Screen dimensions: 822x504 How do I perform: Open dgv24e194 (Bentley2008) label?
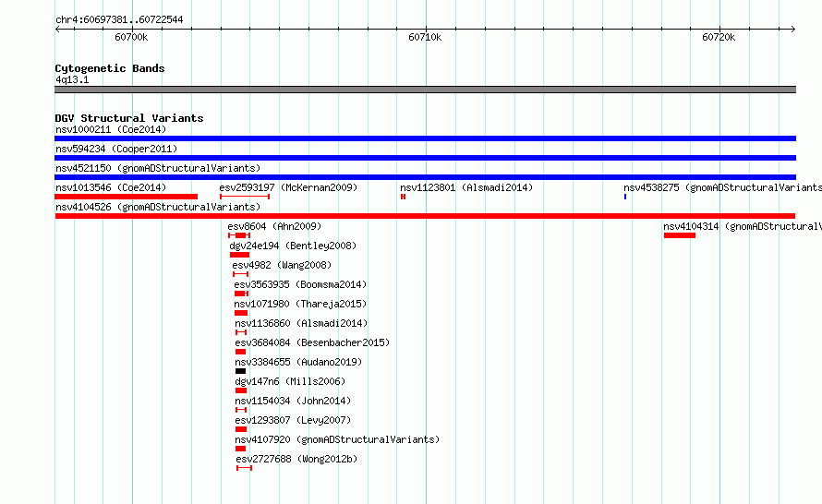293,246
